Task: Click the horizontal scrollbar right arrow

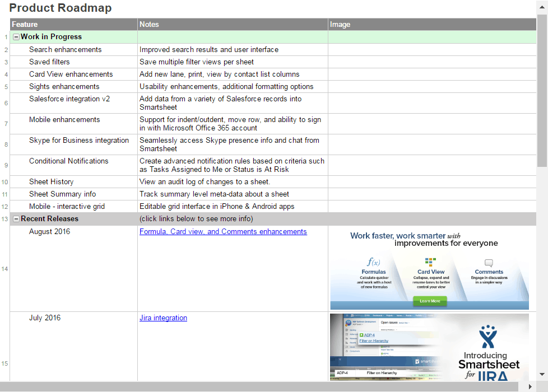Action: coord(530,387)
